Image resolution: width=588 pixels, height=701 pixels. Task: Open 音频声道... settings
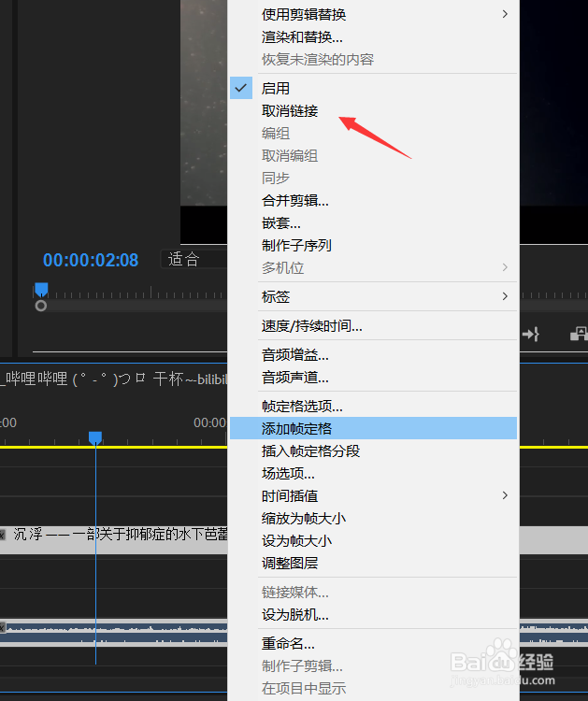373,378
